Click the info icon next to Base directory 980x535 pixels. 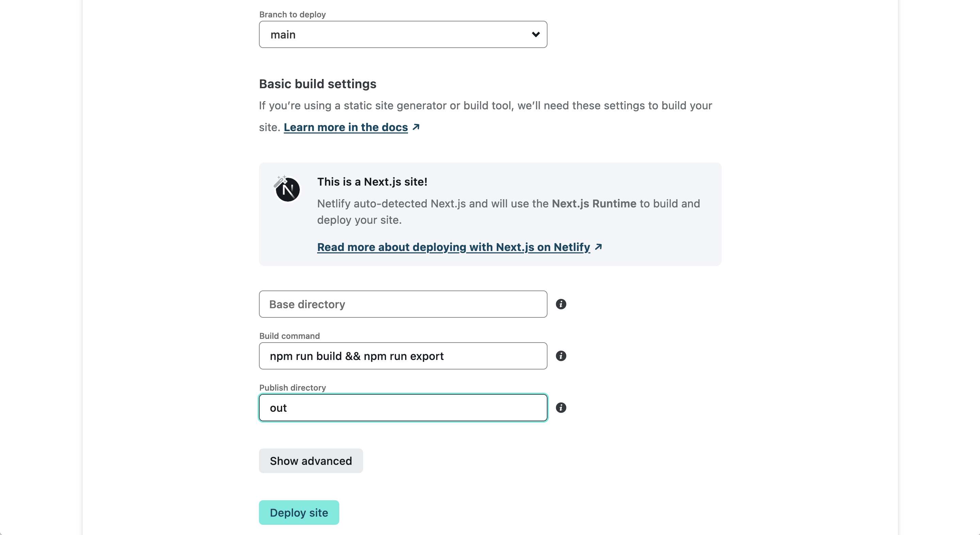click(x=561, y=304)
